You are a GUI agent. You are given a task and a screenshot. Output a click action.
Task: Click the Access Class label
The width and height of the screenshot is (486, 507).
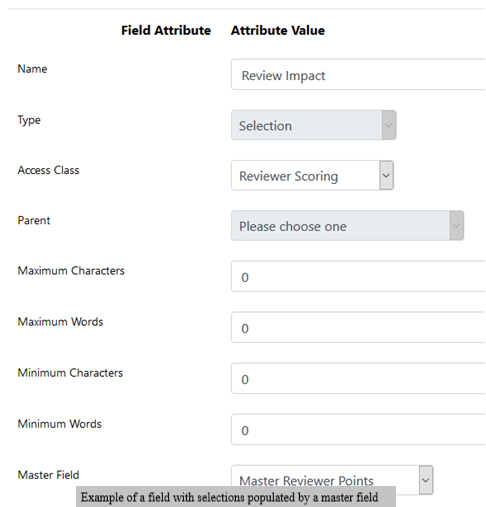click(x=48, y=170)
